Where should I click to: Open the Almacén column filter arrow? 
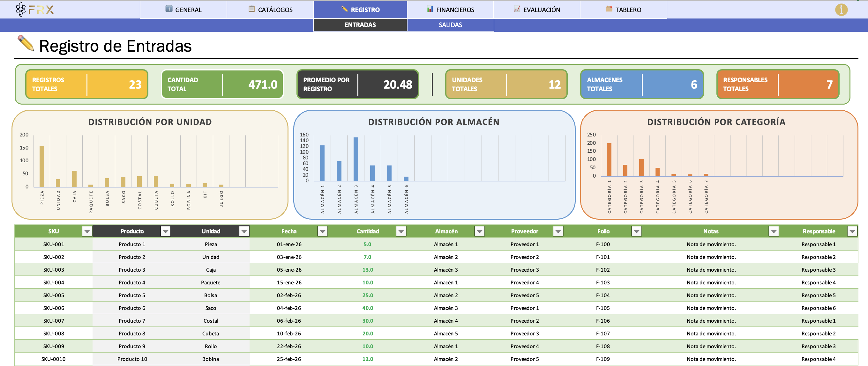click(479, 231)
